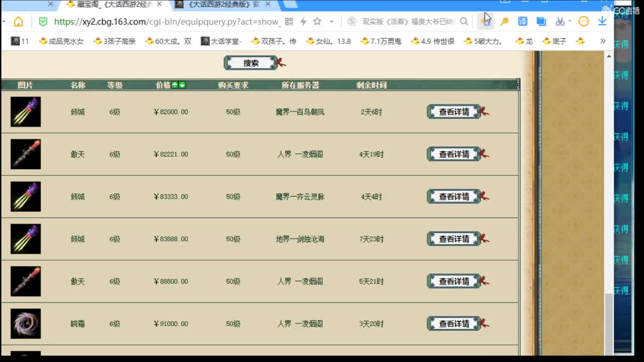Click the 名称 column header

coord(78,85)
